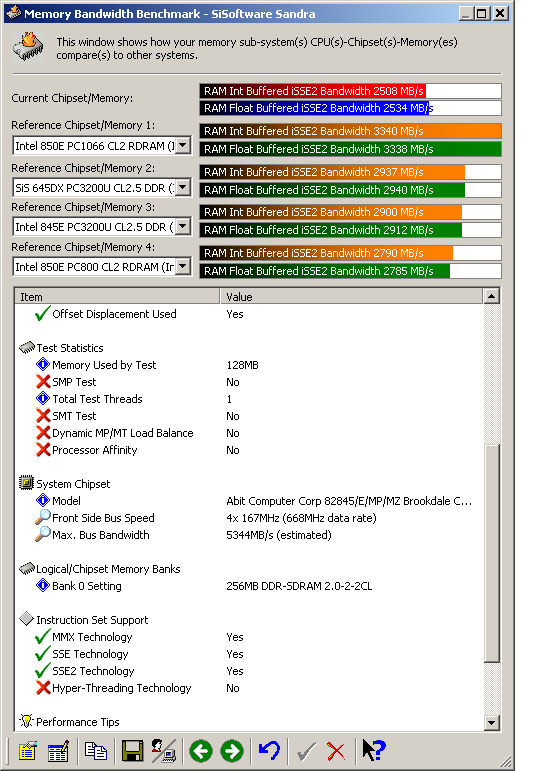Click the Test Statistics section heading

pos(70,348)
